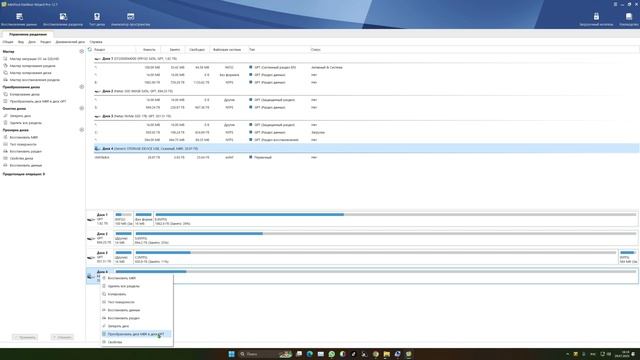Click the Disk 4 USB drive icon in disk map
This screenshot has width=640, height=360.
click(x=91, y=276)
